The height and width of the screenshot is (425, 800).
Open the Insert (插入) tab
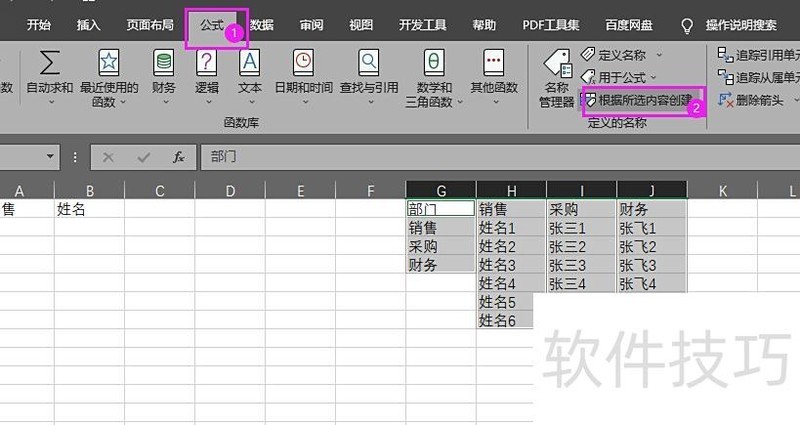(x=88, y=25)
